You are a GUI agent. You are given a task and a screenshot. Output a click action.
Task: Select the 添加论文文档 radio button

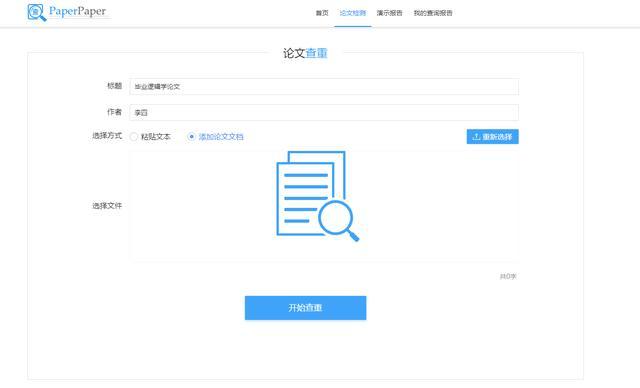[x=191, y=137]
